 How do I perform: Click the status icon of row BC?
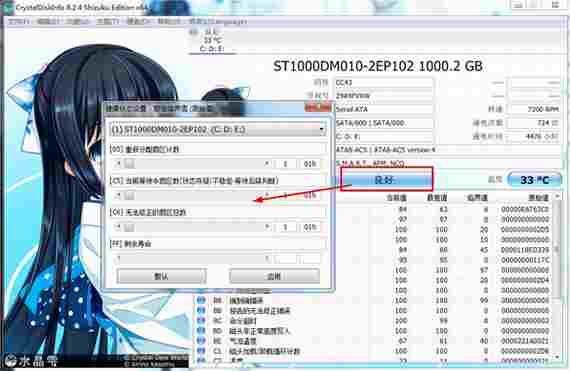pos(201,321)
